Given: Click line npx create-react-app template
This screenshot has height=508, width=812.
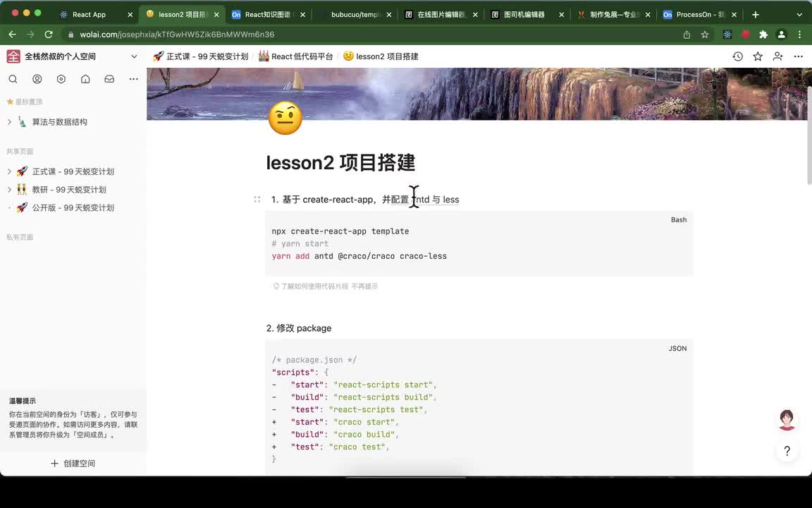Looking at the screenshot, I should [x=340, y=231].
